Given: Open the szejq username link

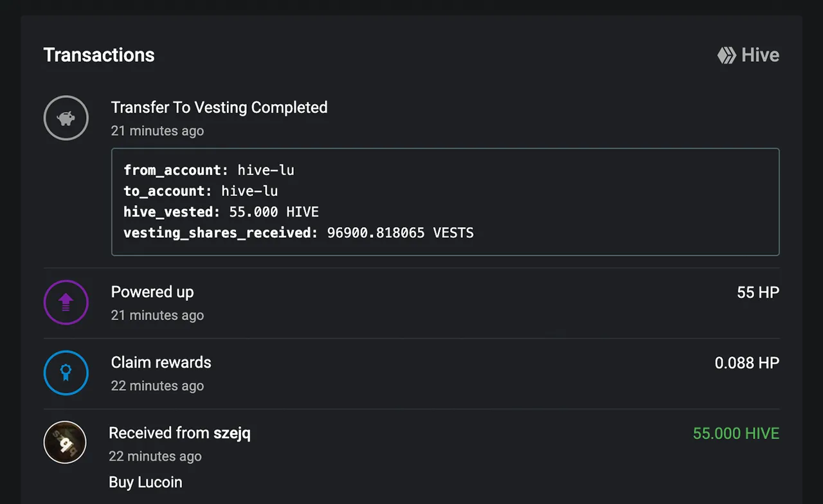Looking at the screenshot, I should (x=232, y=433).
